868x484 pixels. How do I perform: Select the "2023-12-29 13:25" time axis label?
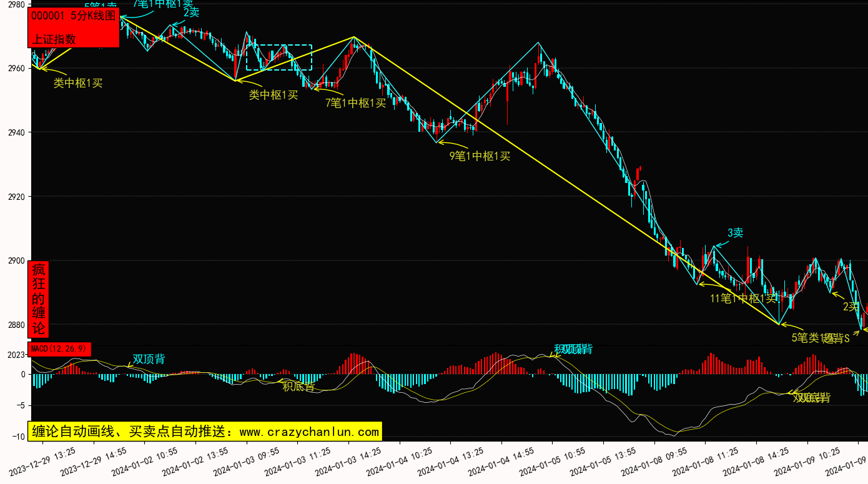44,462
